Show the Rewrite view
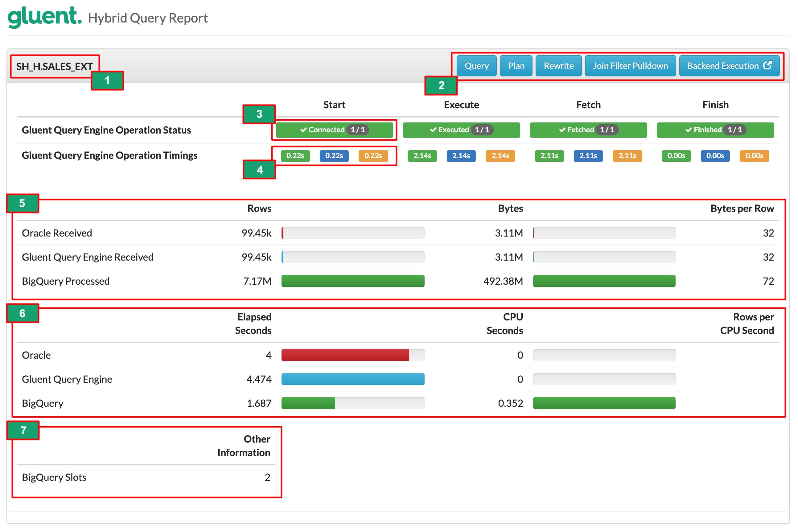 [x=558, y=66]
